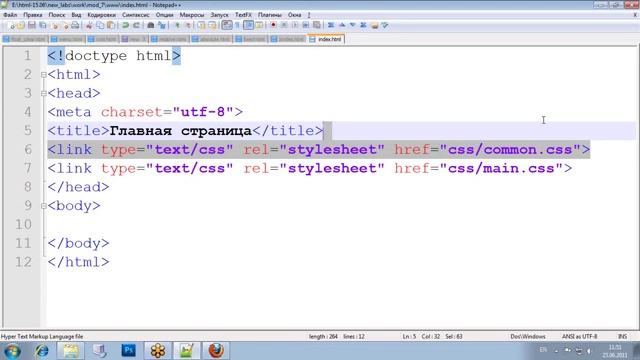Toggle the indent guide toolbar button

point(248,25)
